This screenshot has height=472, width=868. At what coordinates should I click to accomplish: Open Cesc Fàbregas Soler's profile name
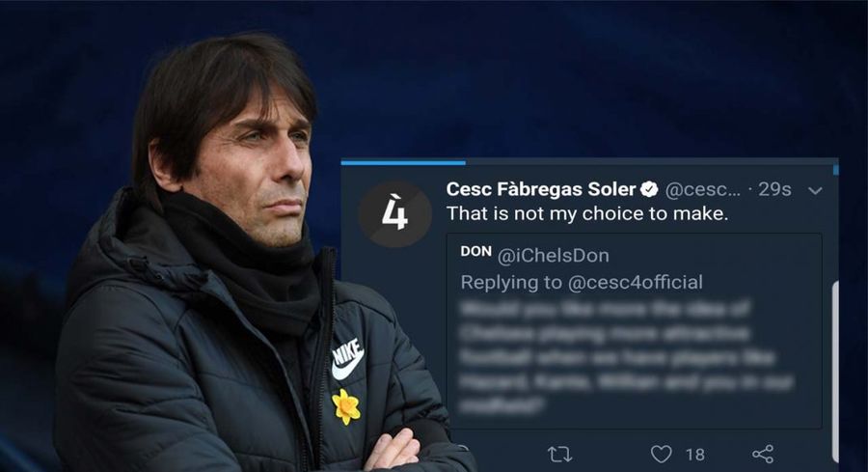point(541,189)
